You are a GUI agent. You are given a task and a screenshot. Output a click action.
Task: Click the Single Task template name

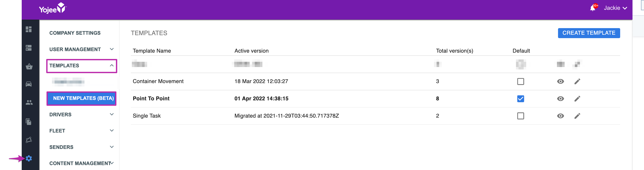pyautogui.click(x=146, y=116)
